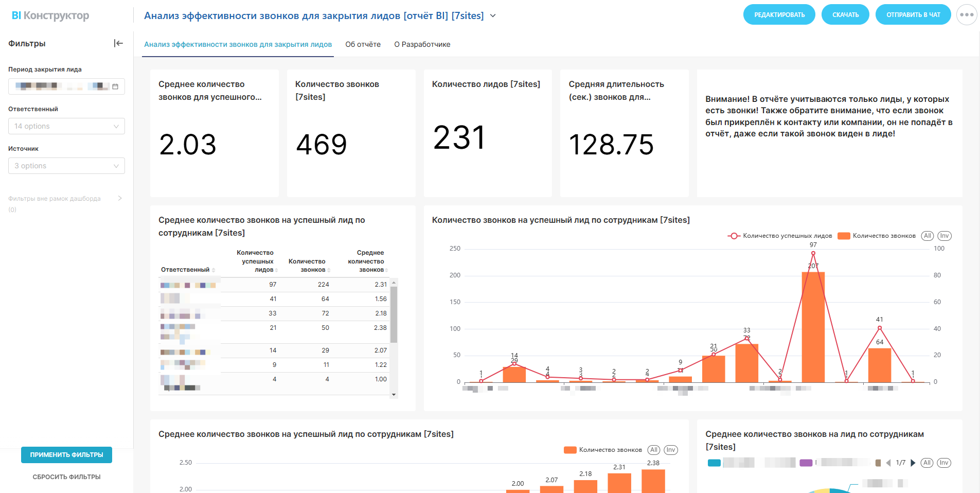
Task: Click the KPI value 128.75
Action: click(x=611, y=145)
